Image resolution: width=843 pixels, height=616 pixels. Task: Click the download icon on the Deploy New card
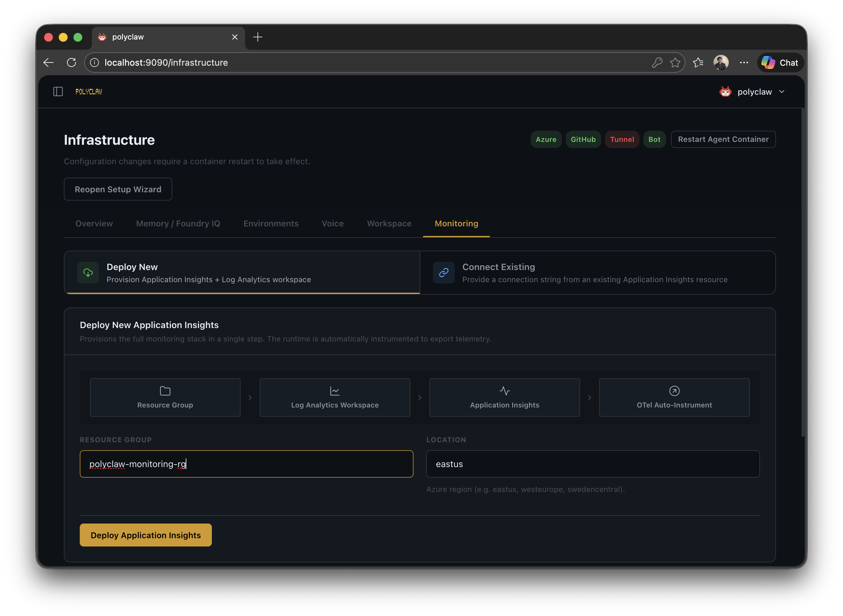[x=88, y=273]
